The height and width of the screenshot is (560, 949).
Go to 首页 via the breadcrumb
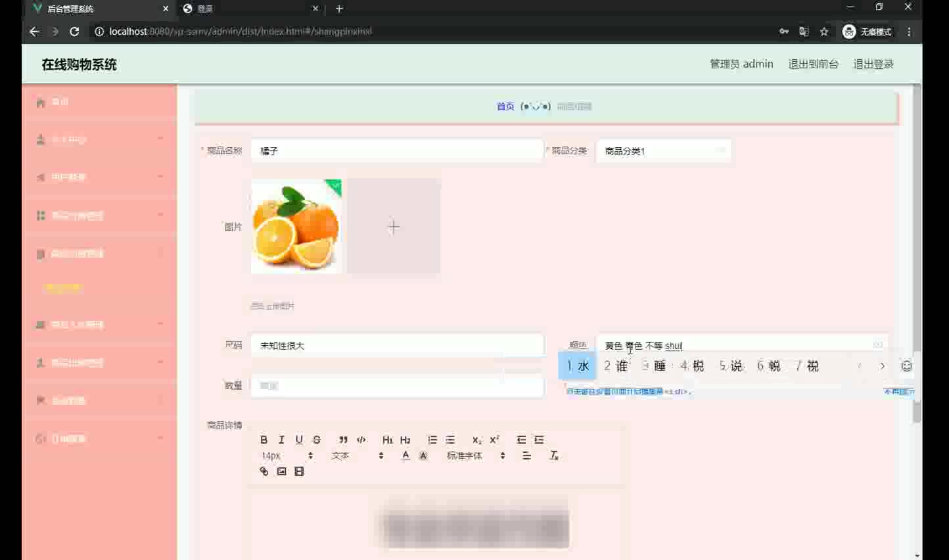[505, 106]
